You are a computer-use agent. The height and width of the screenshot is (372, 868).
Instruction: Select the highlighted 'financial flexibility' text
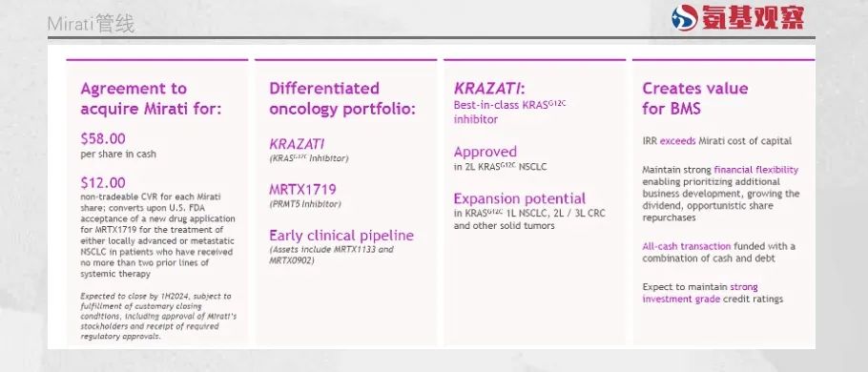click(756, 170)
